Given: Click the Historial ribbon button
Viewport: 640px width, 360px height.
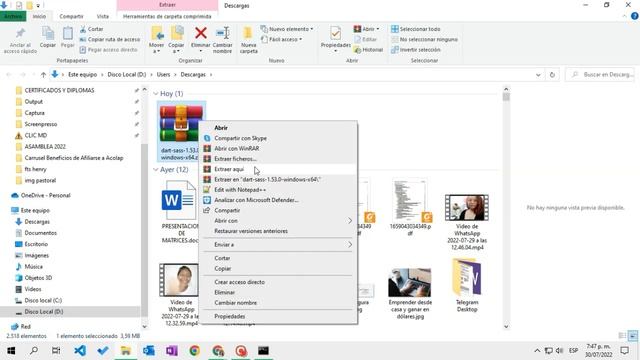Looking at the screenshot, I should pyautogui.click(x=368, y=49).
